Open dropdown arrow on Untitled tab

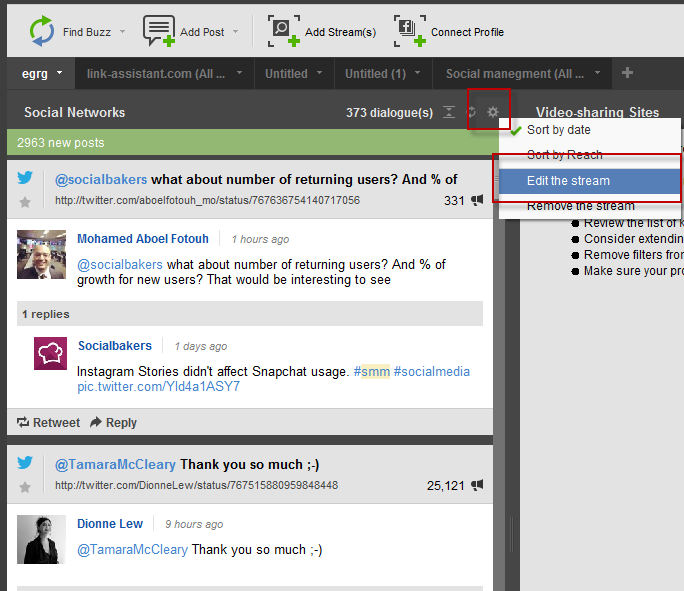pos(319,72)
